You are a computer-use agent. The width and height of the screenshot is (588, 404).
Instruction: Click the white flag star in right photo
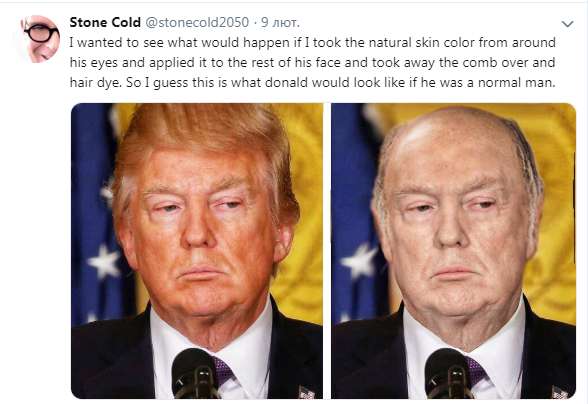pyautogui.click(x=360, y=261)
